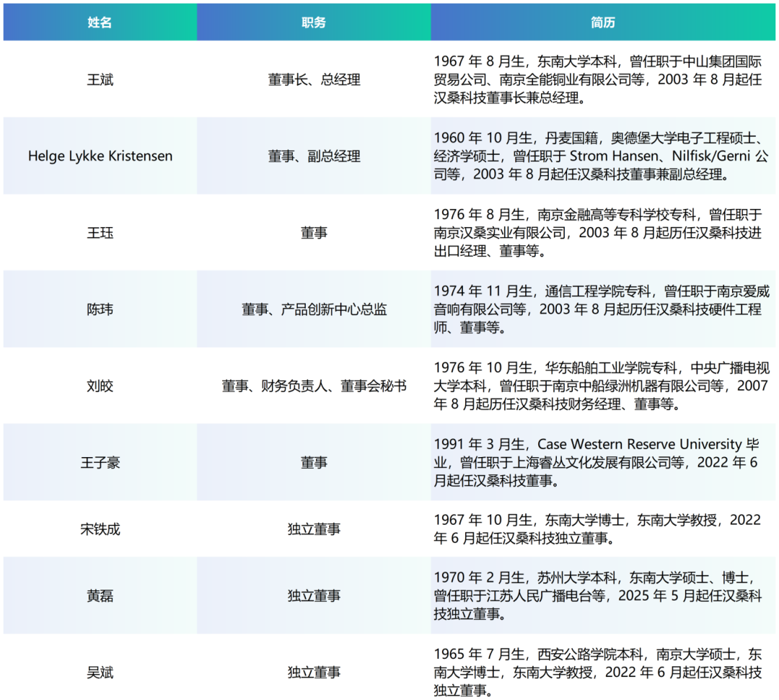
Task: Click 董事 in 王珏's row
Action: click(x=314, y=233)
